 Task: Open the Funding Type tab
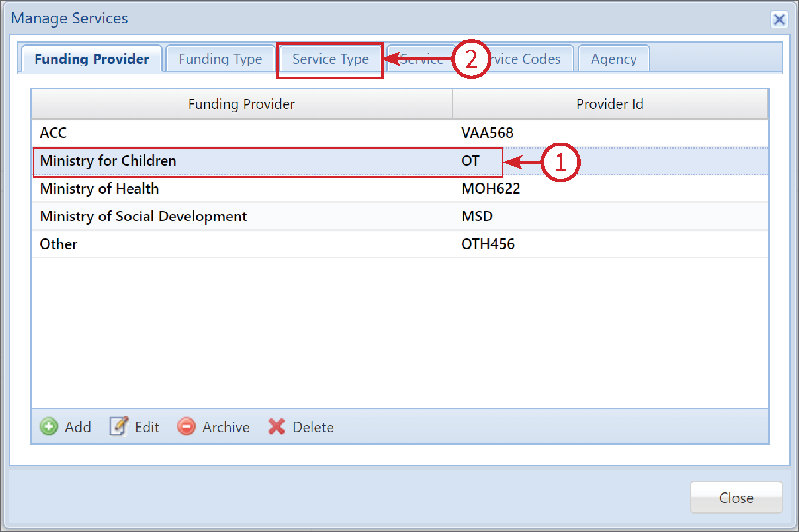[x=220, y=59]
